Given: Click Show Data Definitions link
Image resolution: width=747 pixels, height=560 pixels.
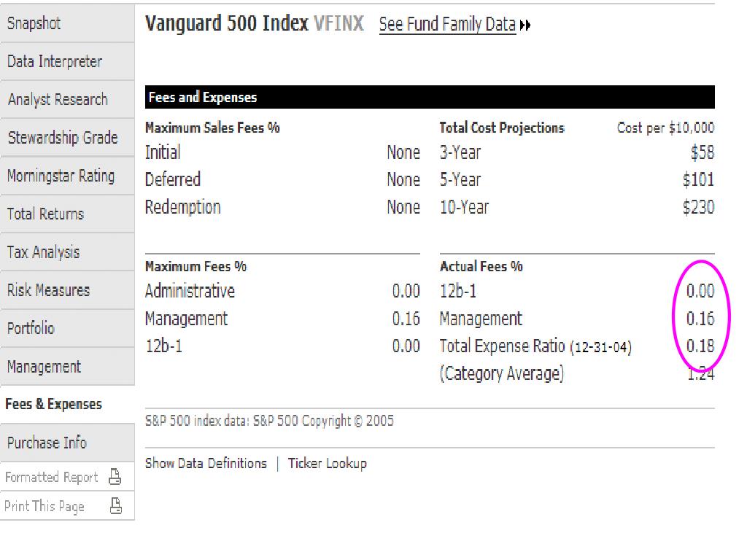Looking at the screenshot, I should coord(206,463).
